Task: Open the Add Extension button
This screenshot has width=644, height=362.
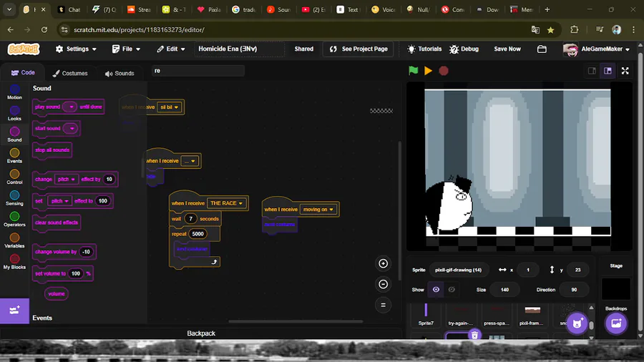Action: point(14,310)
